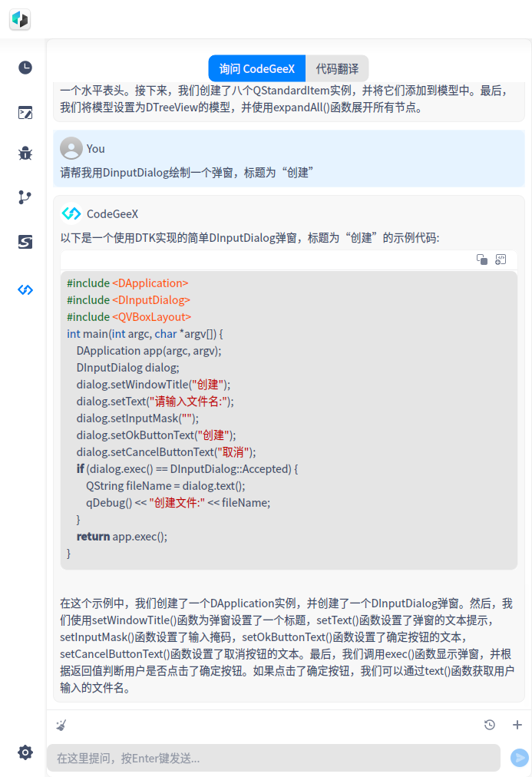Click the dialog.setInputMask code line
Image resolution: width=532 pixels, height=777 pixels.
137,418
